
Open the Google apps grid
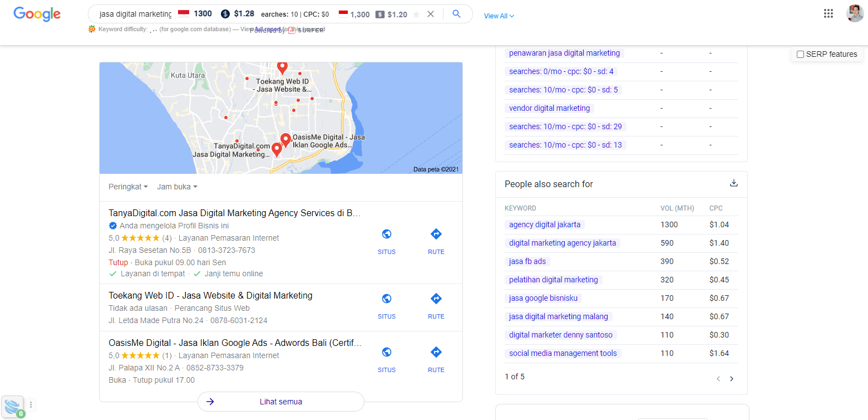[x=828, y=14]
